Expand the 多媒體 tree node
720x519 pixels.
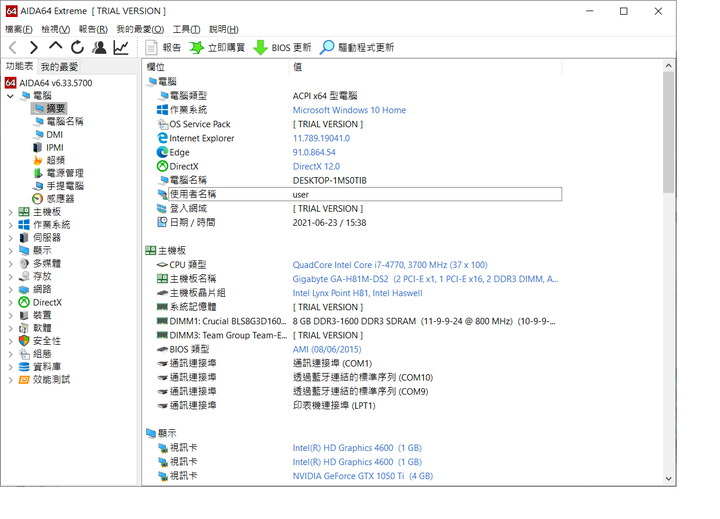(11, 263)
